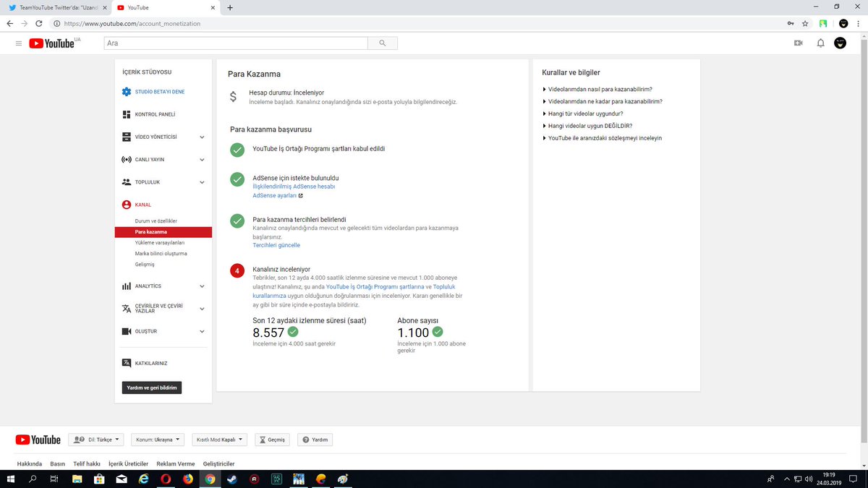Open Telif hakkı footer link

click(87, 463)
